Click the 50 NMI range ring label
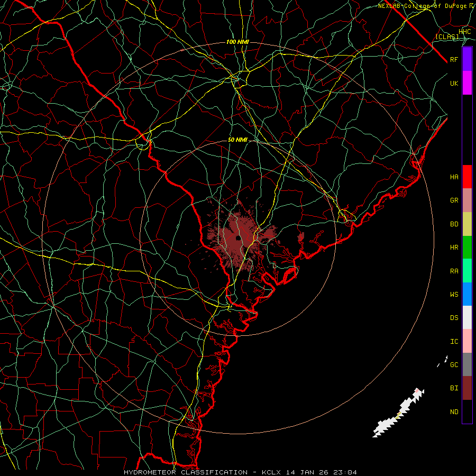This screenshot has height=476, width=476. [x=237, y=140]
